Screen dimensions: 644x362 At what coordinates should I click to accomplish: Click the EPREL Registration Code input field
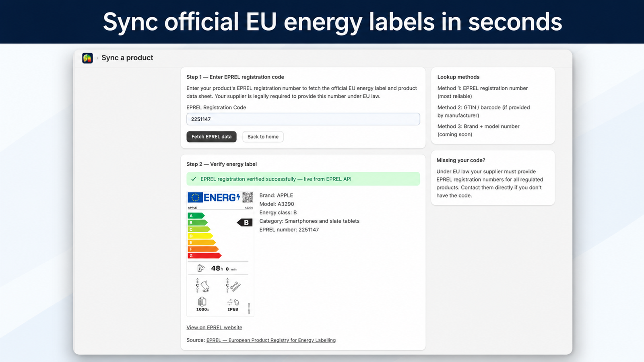[303, 119]
